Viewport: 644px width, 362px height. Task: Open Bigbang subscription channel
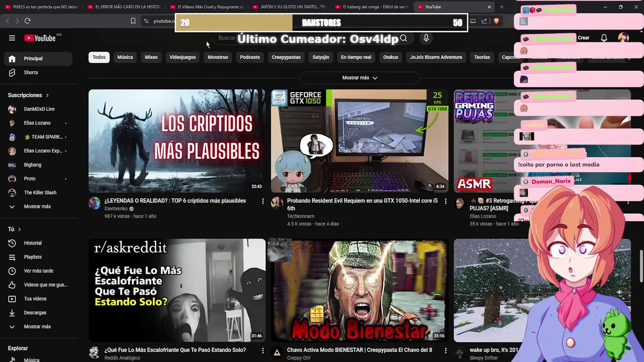[x=39, y=165]
